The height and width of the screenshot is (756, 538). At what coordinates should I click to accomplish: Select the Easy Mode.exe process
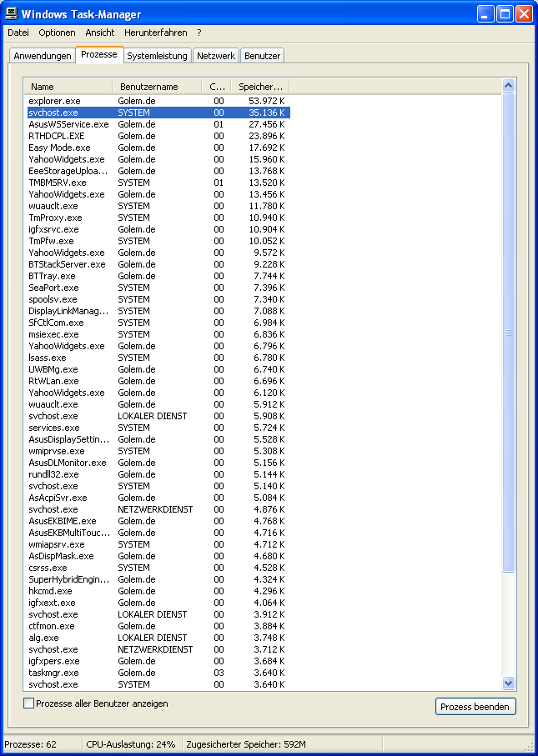coord(158,148)
